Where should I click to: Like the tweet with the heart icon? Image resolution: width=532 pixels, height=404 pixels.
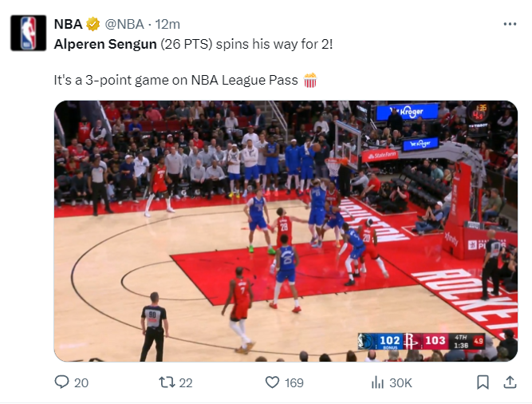(272, 382)
